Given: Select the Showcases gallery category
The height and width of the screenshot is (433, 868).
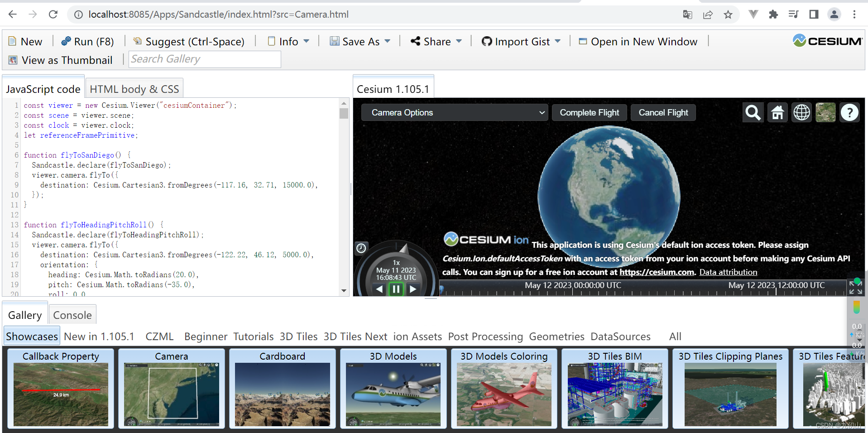Looking at the screenshot, I should (x=32, y=337).
